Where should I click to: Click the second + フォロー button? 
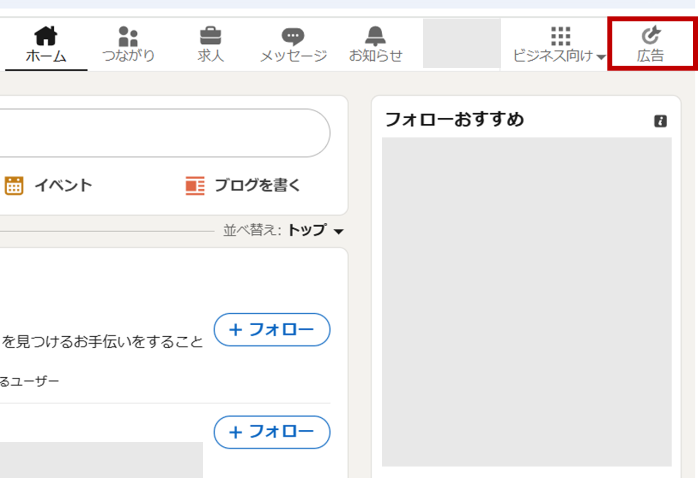click(x=272, y=432)
